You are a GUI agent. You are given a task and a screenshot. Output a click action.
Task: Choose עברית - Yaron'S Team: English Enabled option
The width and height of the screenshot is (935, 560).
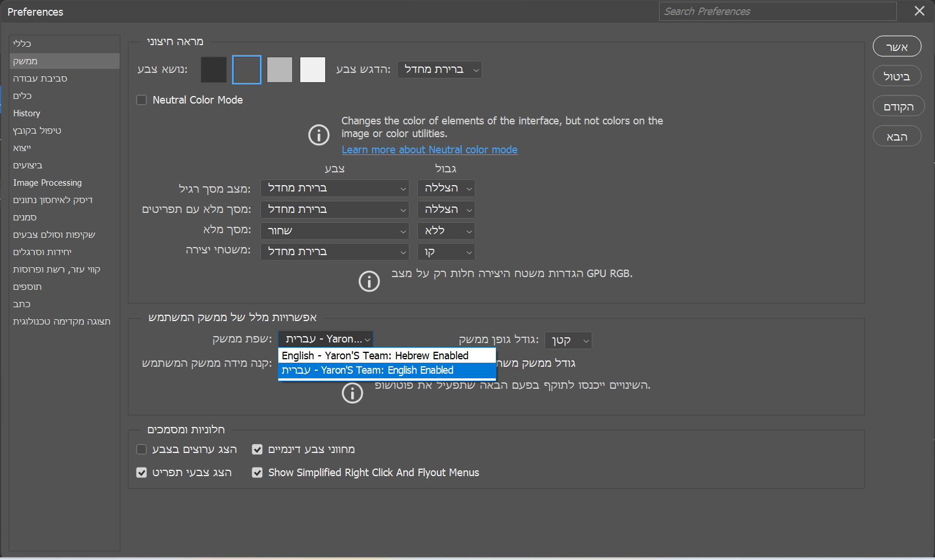click(x=387, y=370)
